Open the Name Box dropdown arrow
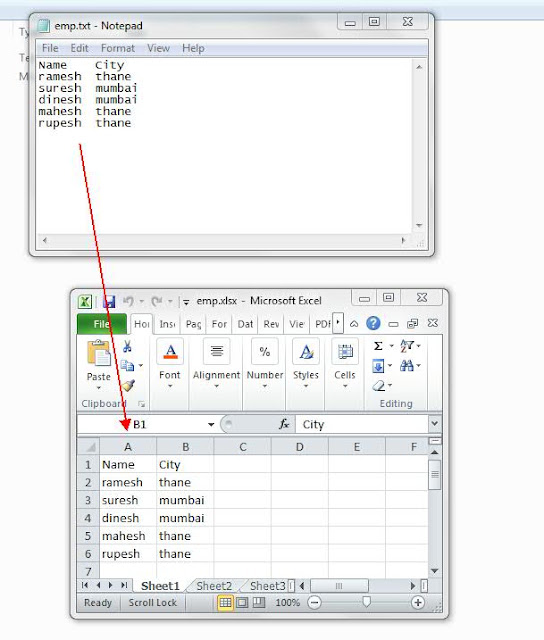544x640 pixels. tap(211, 424)
